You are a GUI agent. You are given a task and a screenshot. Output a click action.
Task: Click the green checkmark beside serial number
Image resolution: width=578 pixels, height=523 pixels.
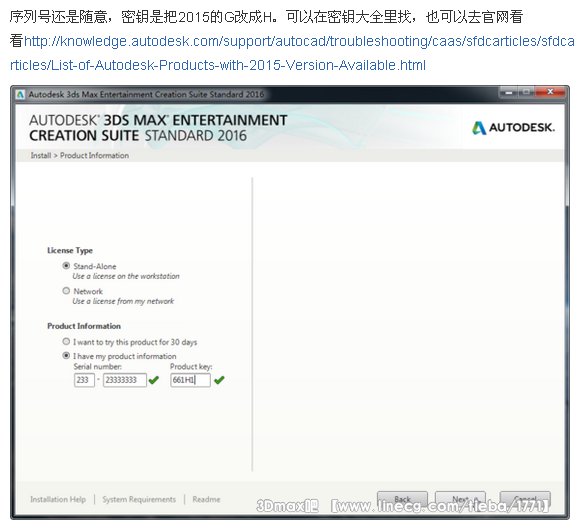coord(154,380)
